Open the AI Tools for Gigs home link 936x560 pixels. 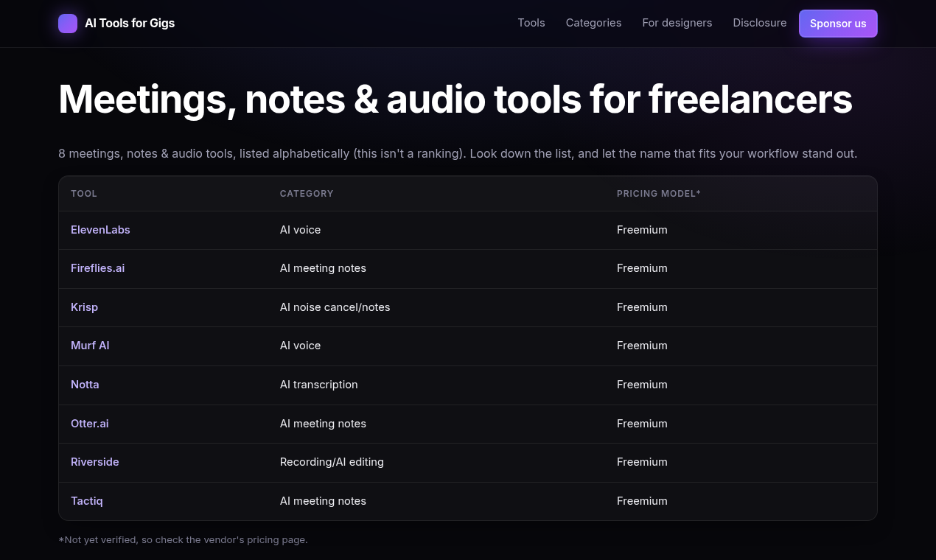[116, 24]
